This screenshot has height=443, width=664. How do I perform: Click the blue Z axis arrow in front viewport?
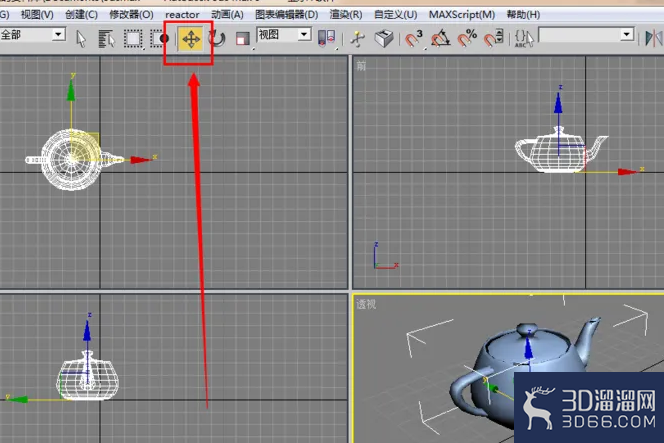pyautogui.click(x=558, y=102)
